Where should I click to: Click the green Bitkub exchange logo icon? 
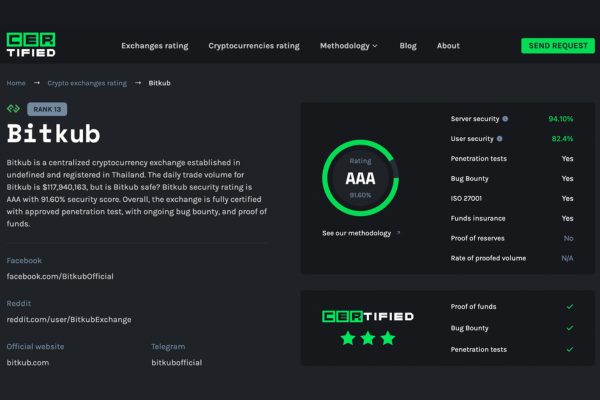tap(13, 109)
